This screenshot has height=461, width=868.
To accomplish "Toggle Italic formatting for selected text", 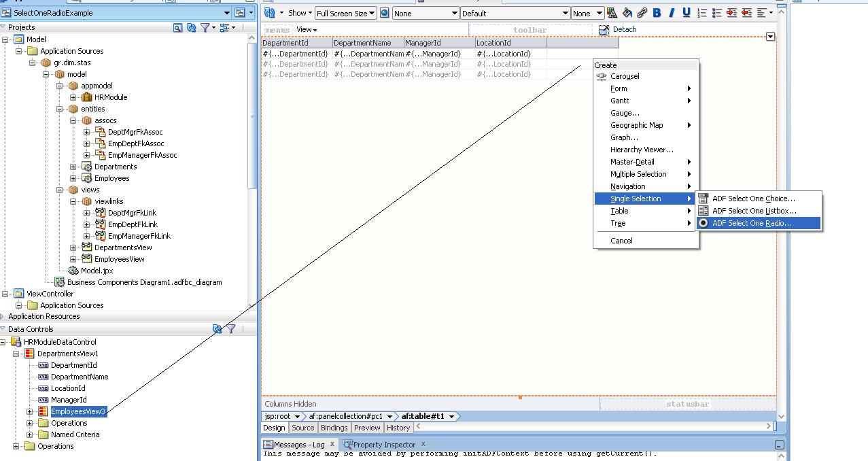I will coord(672,12).
